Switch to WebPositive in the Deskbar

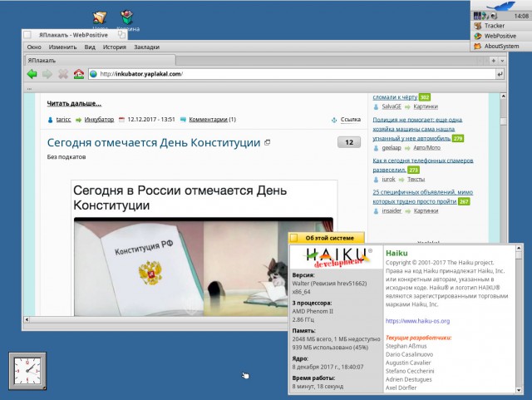(500, 36)
